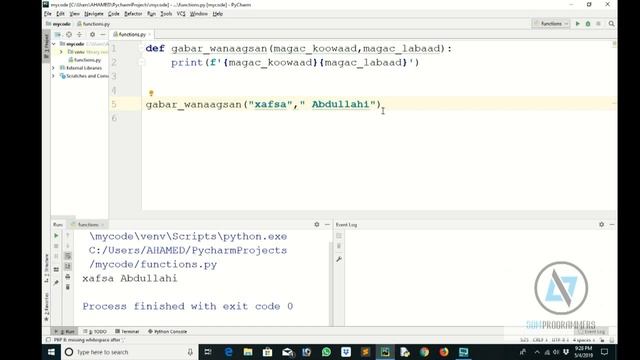Toggle the Structure side tool window tab

point(46,269)
